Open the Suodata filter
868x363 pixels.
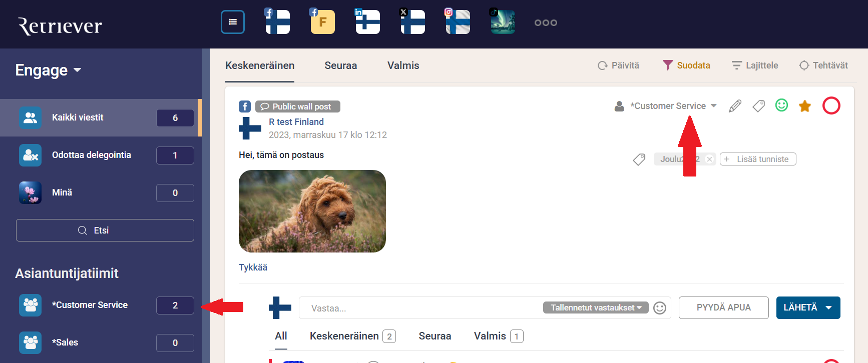pyautogui.click(x=686, y=65)
